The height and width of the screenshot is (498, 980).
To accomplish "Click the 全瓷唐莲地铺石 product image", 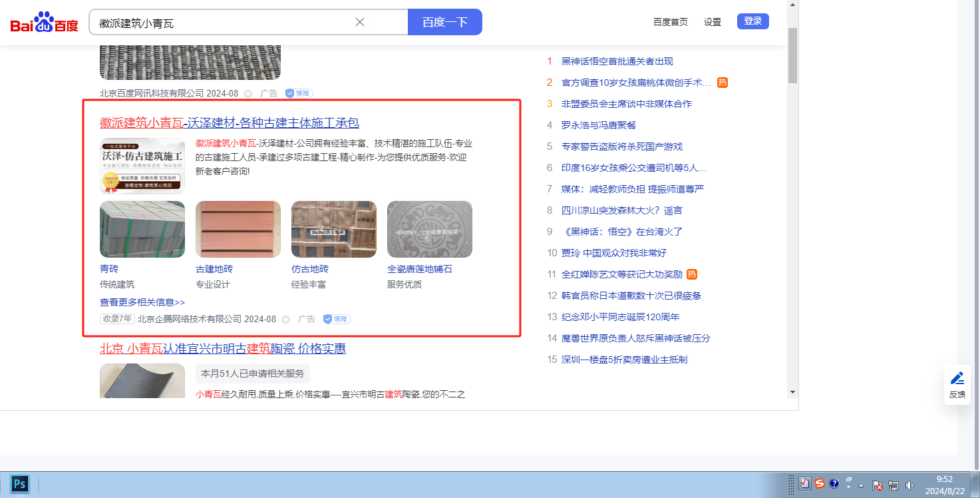I will click(430, 229).
